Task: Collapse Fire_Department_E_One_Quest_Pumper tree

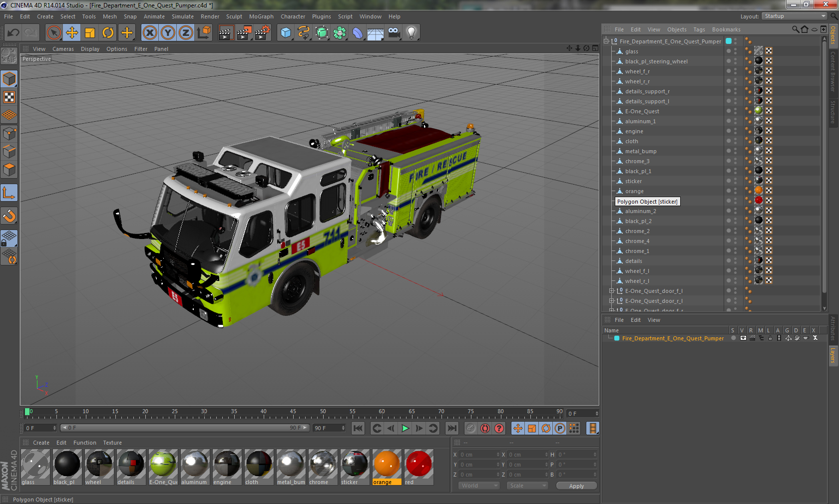Action: tap(606, 41)
